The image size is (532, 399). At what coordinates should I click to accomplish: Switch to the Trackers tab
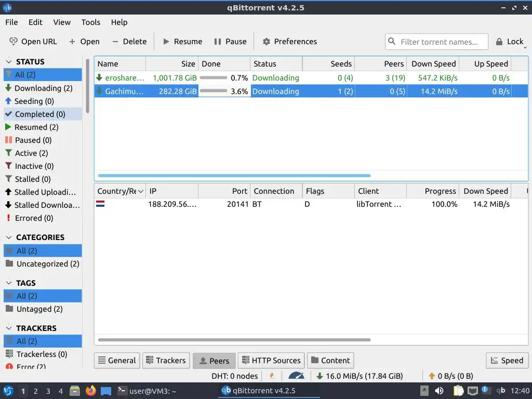166,361
